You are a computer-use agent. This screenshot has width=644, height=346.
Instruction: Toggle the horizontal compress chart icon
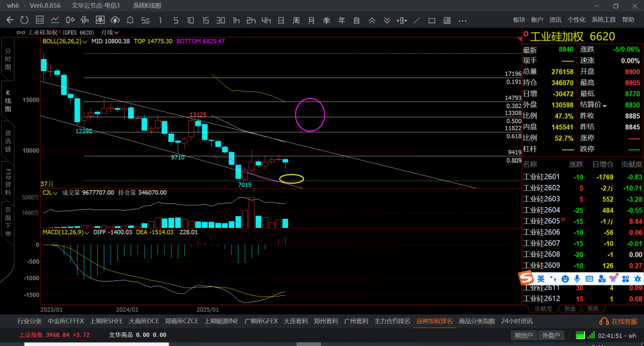point(402,20)
